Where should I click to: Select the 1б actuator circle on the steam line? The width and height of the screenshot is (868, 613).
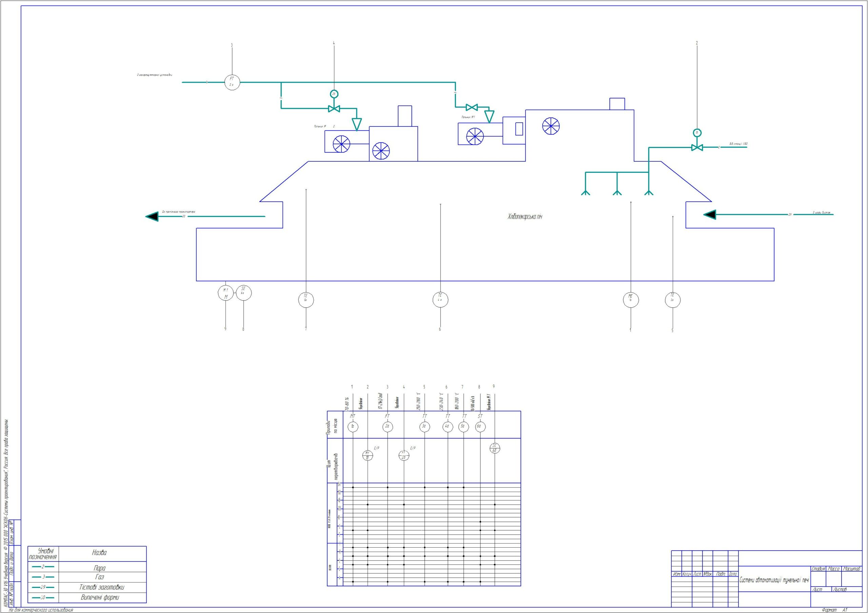tap(697, 132)
